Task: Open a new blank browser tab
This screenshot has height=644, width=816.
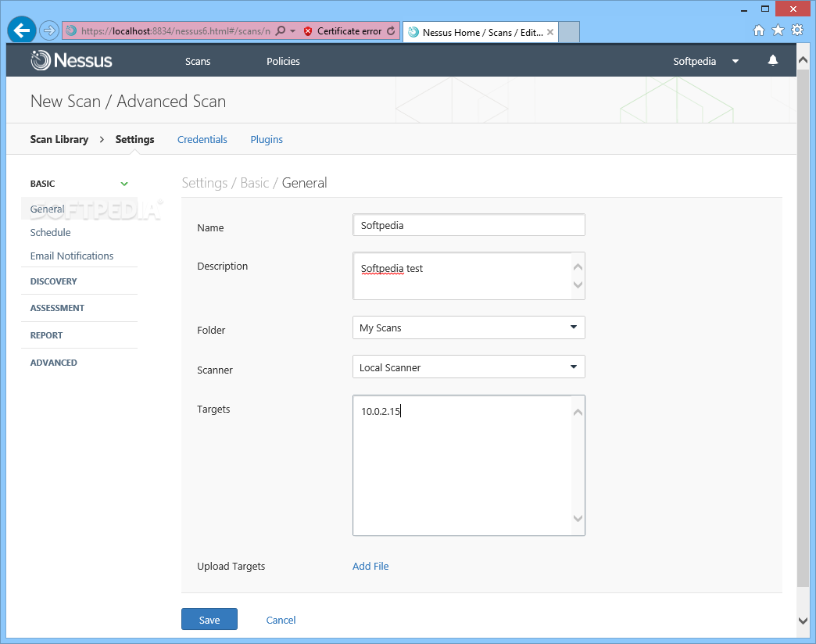Action: [x=569, y=32]
